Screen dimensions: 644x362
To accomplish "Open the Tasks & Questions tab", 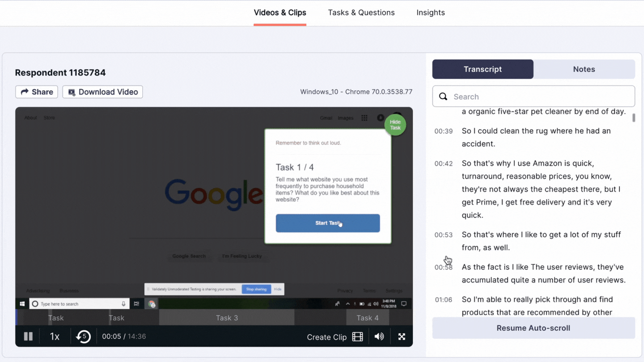I will 361,13.
